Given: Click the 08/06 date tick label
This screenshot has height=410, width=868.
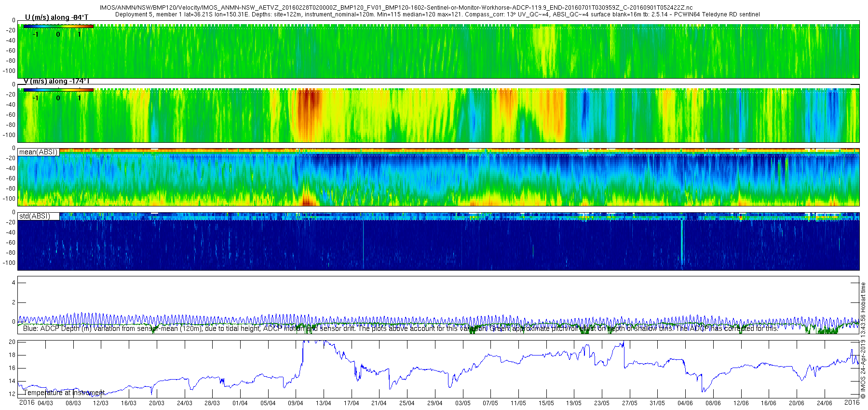Looking at the screenshot, I should coord(713,403).
